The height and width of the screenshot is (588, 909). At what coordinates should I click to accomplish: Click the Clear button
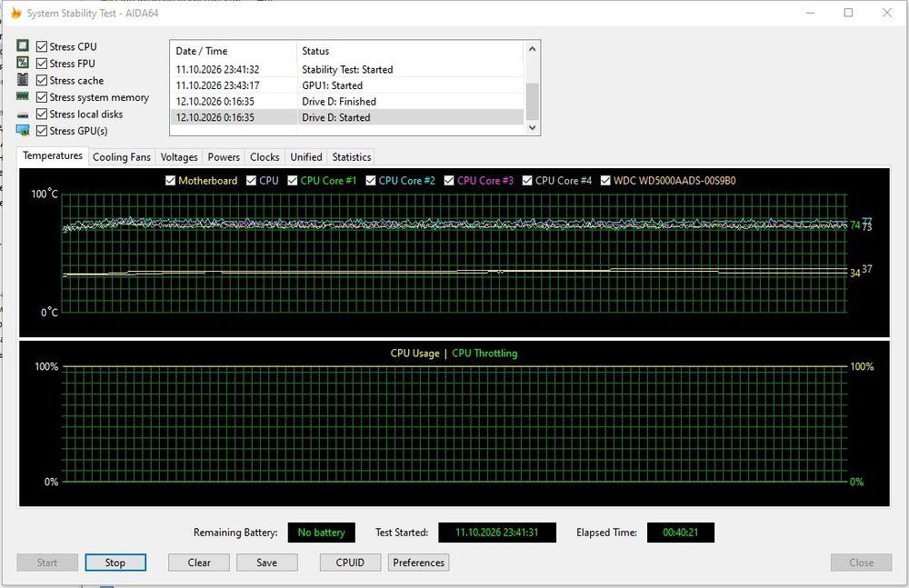point(199,563)
